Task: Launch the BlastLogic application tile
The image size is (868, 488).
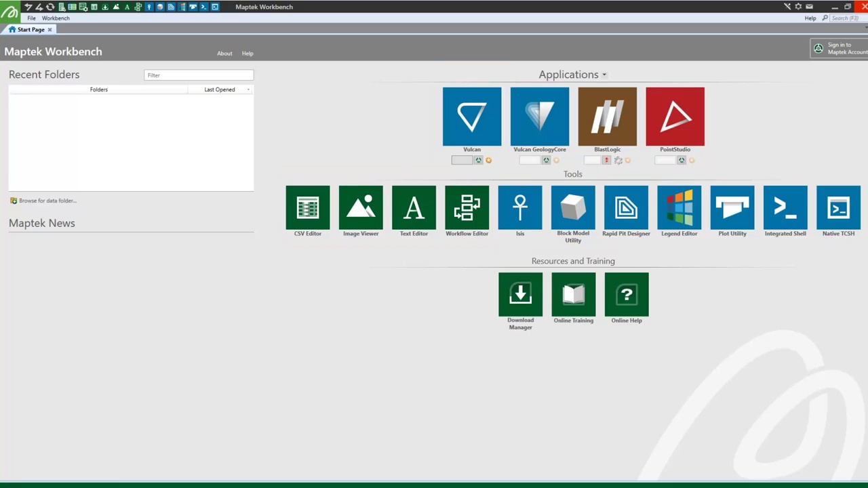Action: (608, 117)
